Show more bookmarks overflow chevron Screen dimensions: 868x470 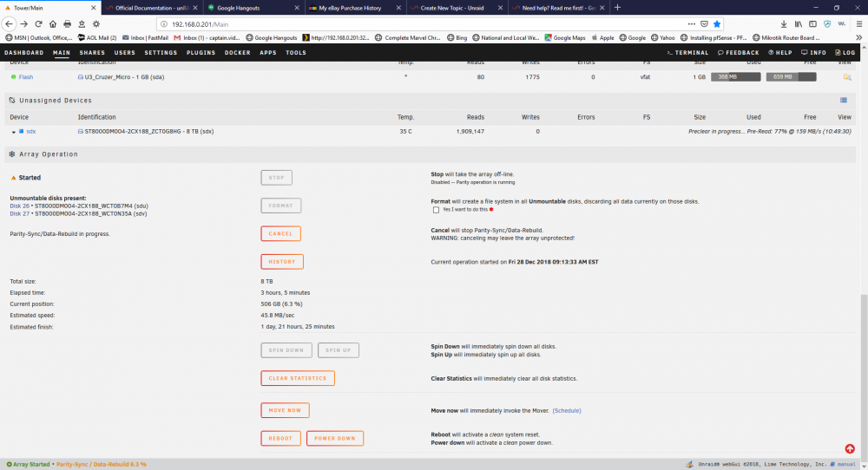859,37
